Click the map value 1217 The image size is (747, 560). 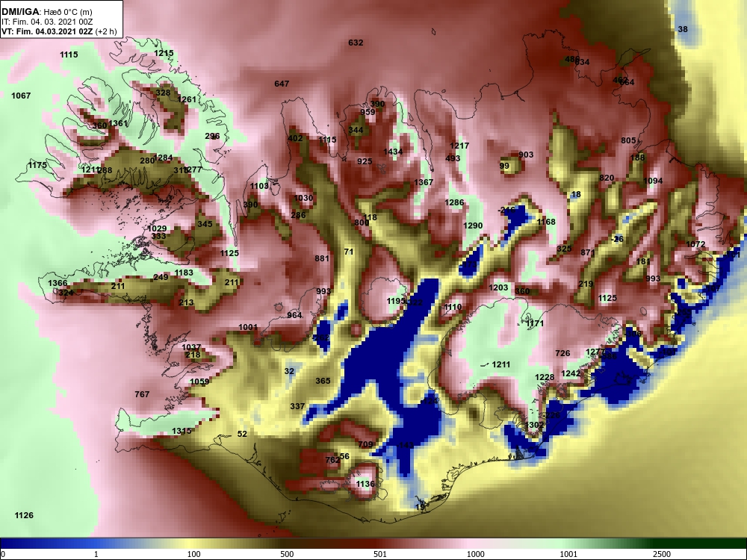pos(459,146)
